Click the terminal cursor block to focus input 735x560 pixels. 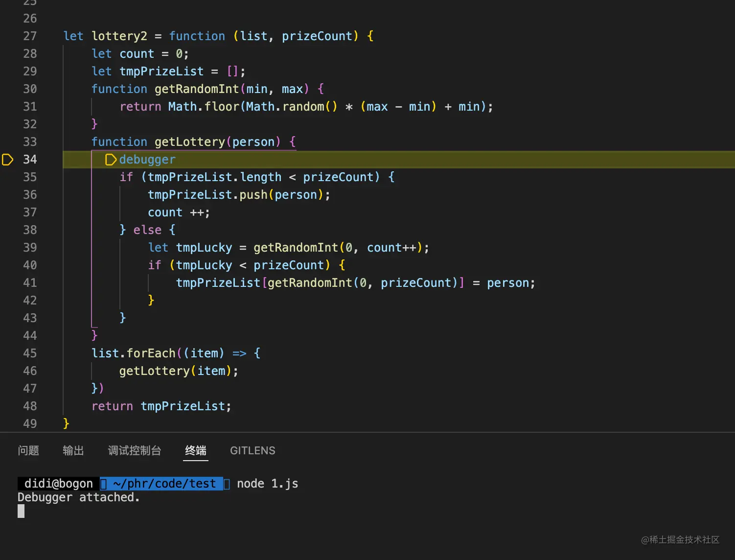(x=21, y=511)
